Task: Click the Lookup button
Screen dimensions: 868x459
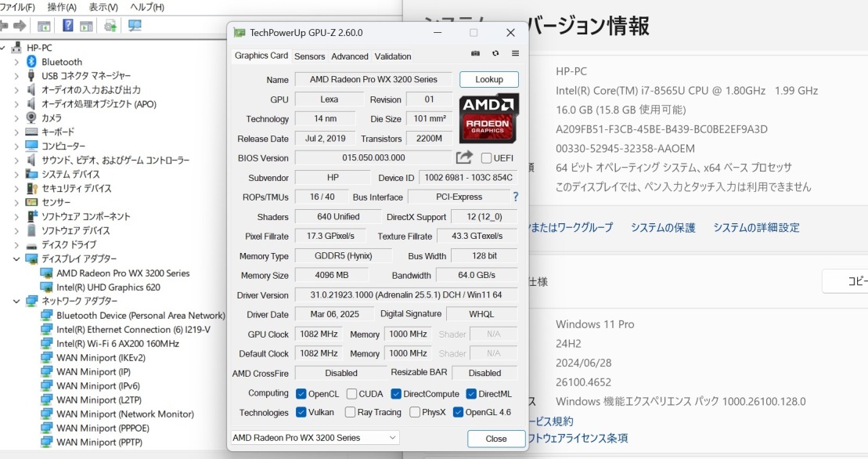Action: coord(488,79)
